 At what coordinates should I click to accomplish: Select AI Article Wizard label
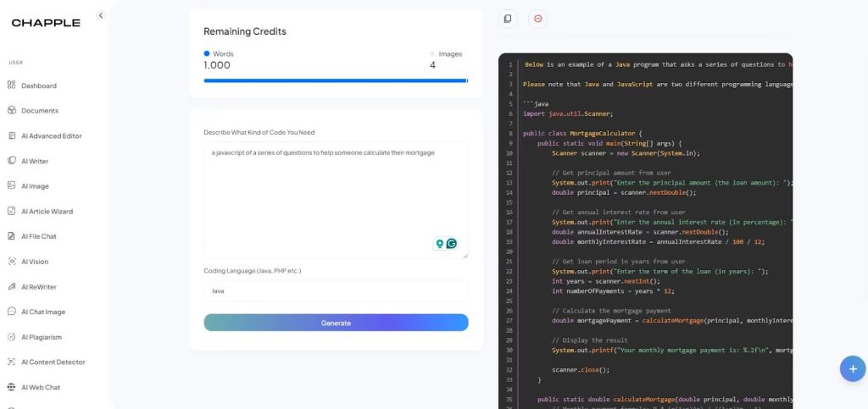pyautogui.click(x=47, y=211)
